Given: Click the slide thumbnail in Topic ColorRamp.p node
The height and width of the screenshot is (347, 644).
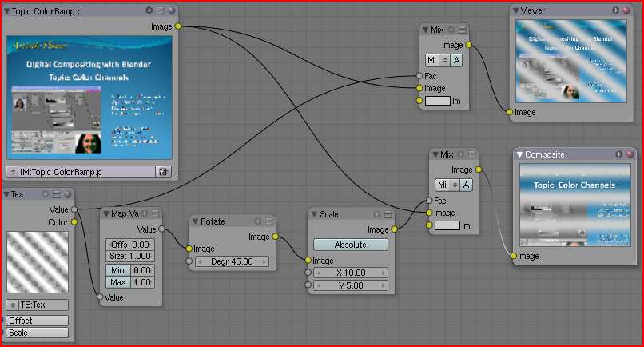Looking at the screenshot, I should (x=89, y=98).
